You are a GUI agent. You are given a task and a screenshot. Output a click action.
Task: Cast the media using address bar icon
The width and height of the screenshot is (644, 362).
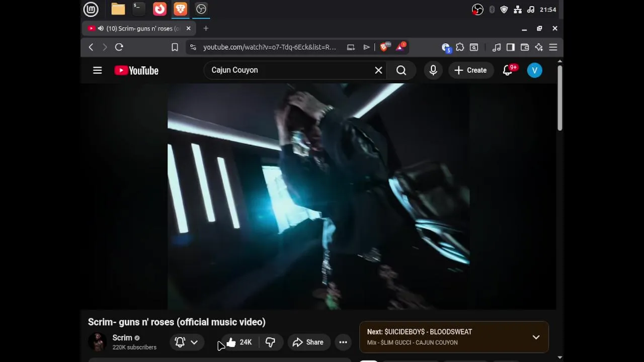[351, 47]
